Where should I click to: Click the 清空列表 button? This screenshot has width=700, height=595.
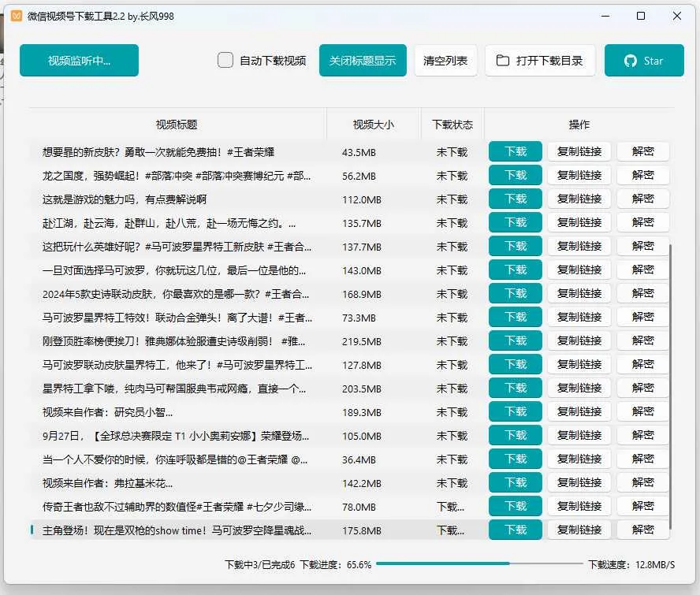pos(445,60)
